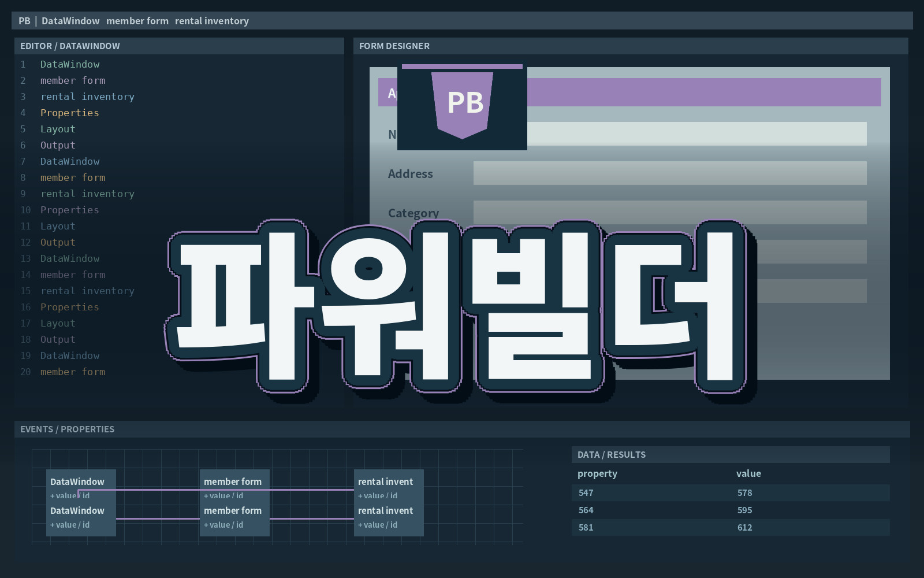Click DataWindow on editor line 13
The image size is (924, 578).
(x=70, y=258)
